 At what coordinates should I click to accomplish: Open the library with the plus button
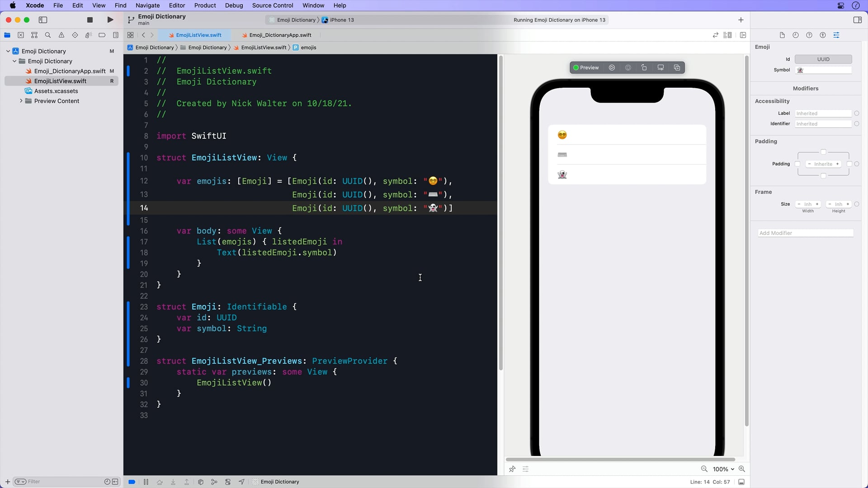[x=741, y=20]
